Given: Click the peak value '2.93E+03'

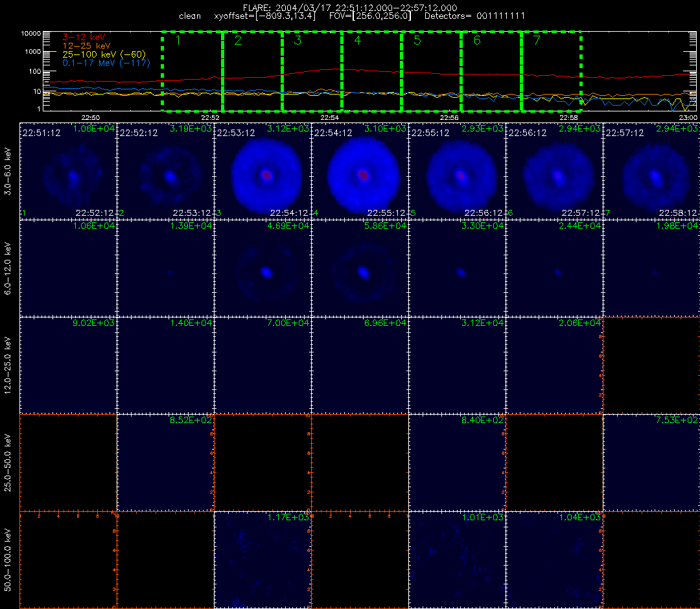Looking at the screenshot, I should [x=482, y=128].
